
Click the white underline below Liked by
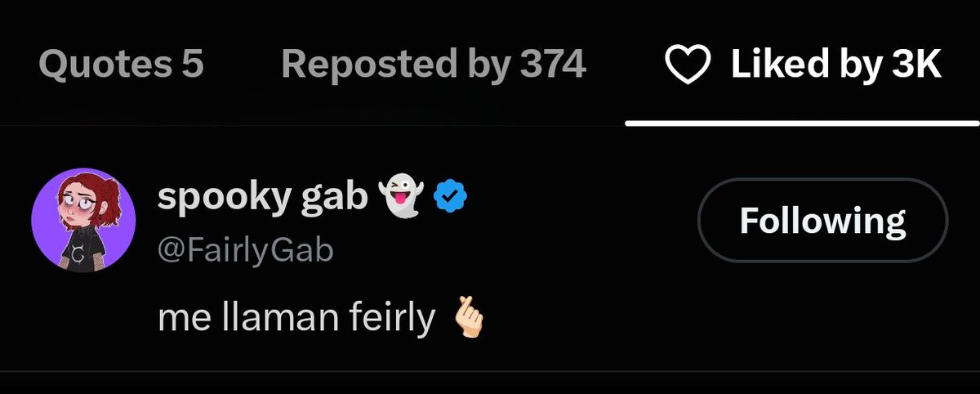(803, 123)
